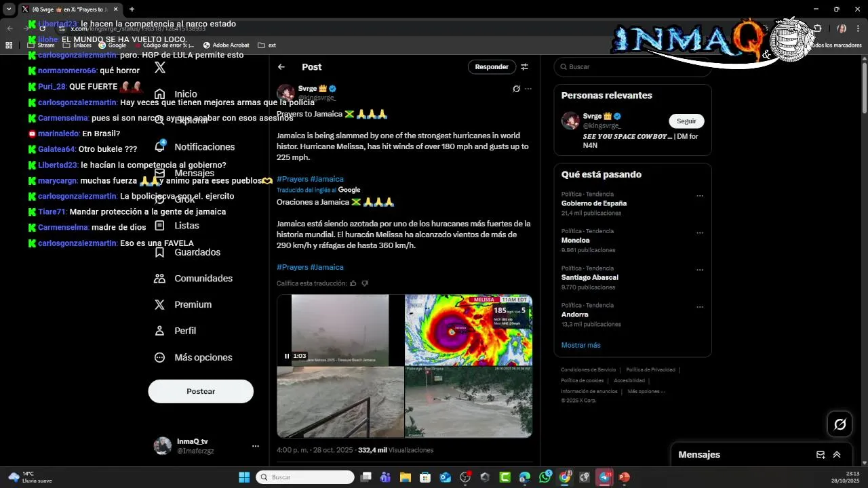Open Perfil person icon
The height and width of the screenshot is (488, 868).
[x=160, y=331]
